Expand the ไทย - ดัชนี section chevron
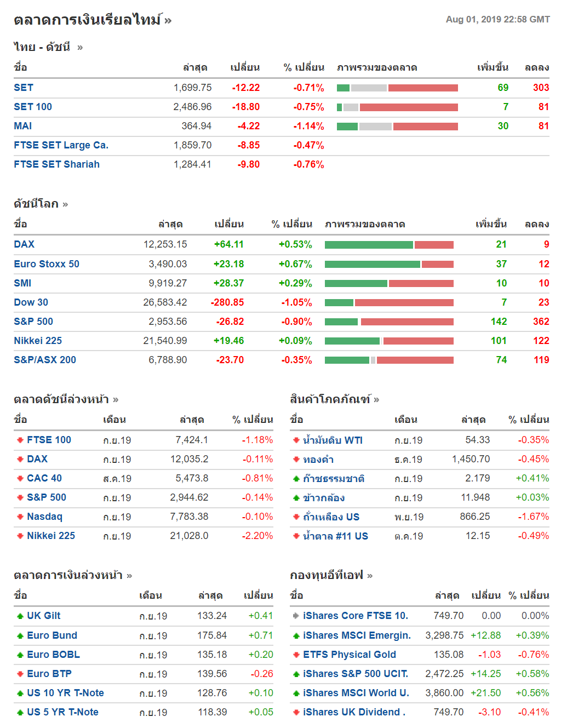This screenshot has height=728, width=561. click(80, 48)
